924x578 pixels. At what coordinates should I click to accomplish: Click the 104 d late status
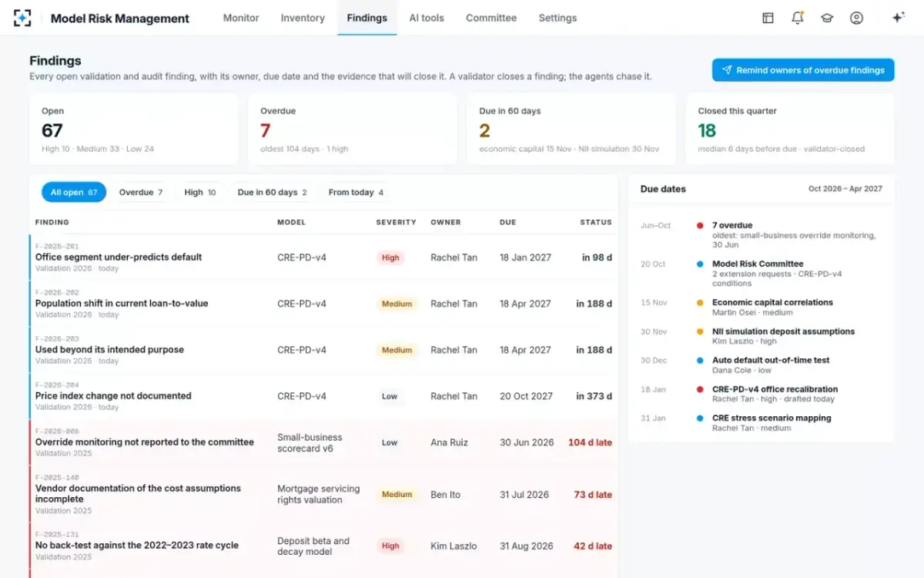(591, 442)
